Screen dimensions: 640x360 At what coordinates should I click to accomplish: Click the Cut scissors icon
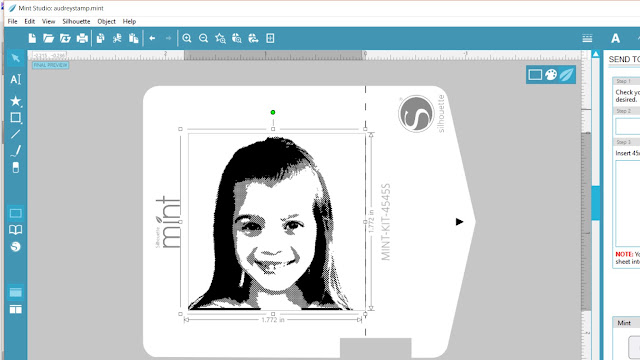click(117, 38)
